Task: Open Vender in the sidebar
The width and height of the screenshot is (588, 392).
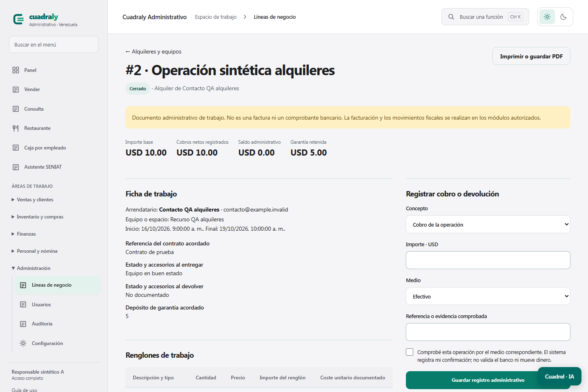Action: (x=54, y=89)
